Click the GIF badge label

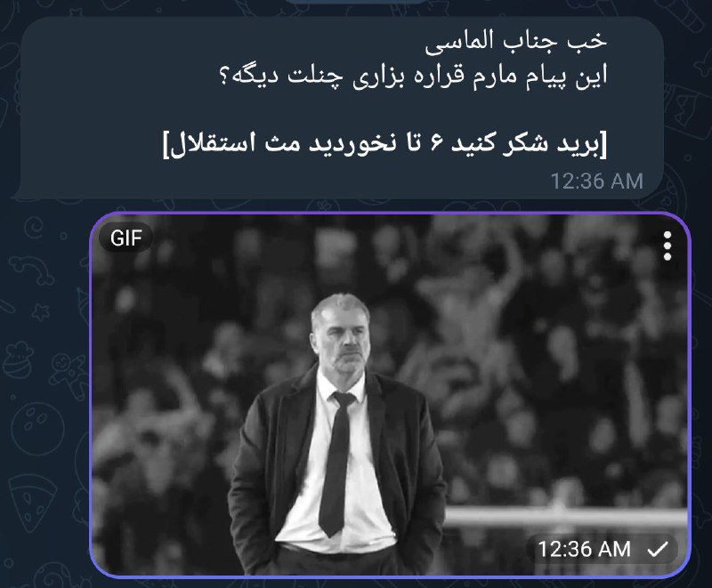point(125,238)
